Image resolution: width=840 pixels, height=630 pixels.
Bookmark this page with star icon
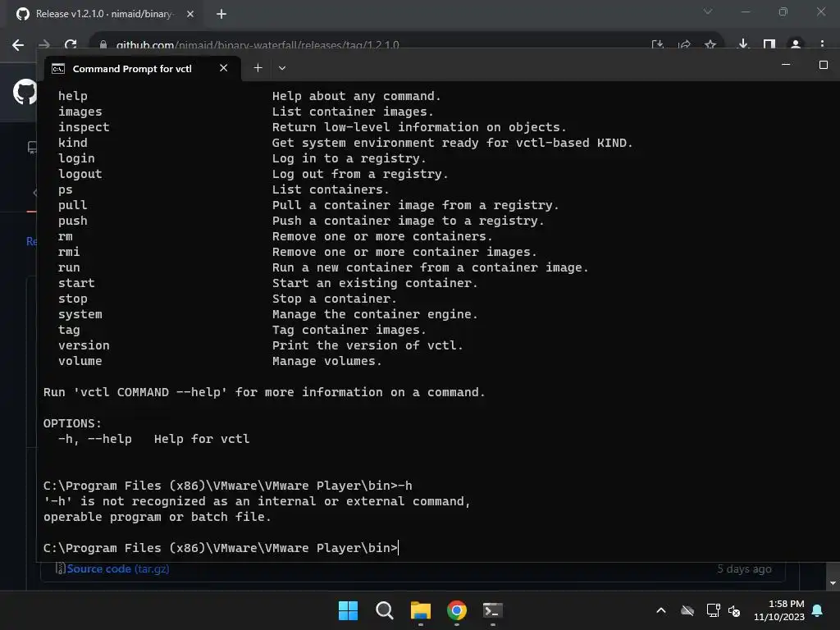point(710,45)
